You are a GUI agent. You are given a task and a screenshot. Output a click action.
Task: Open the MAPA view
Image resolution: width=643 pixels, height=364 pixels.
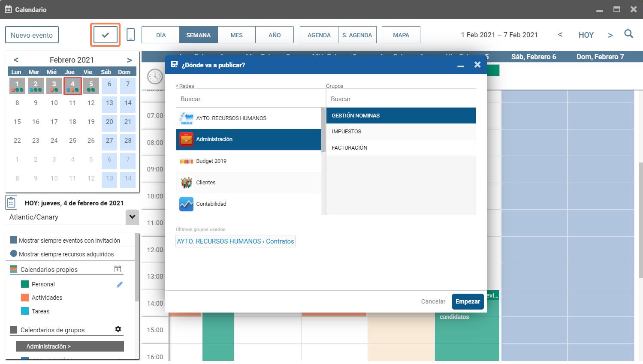[401, 35]
